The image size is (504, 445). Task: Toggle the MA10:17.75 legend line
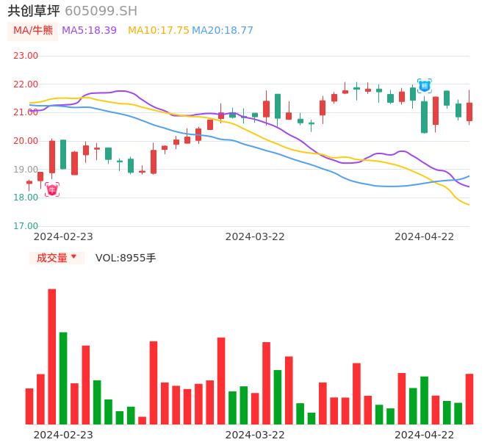click(x=158, y=30)
